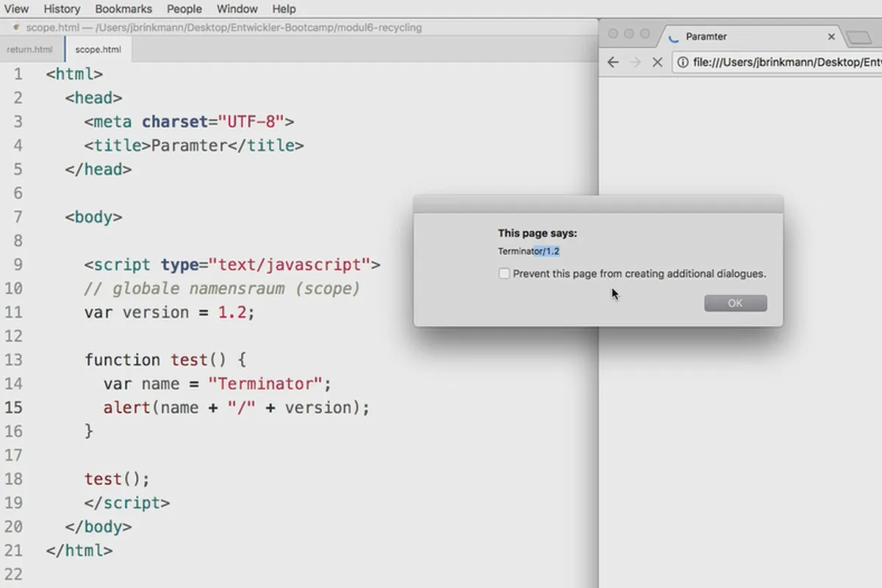882x588 pixels.
Task: Click the OK button in the dialog
Action: coord(735,303)
